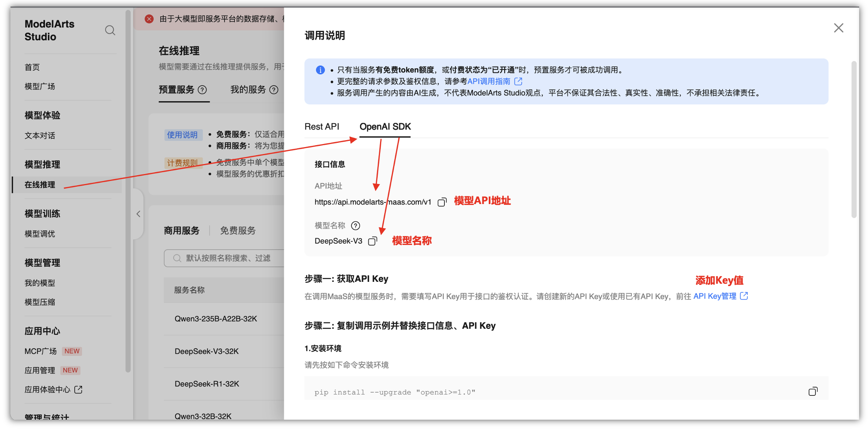Open 模型压缩 in sidebar
The width and height of the screenshot is (868, 432).
(40, 302)
